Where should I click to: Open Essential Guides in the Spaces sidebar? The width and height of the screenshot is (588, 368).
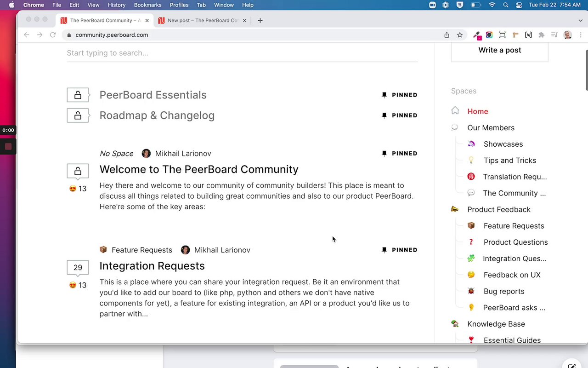[512, 340]
